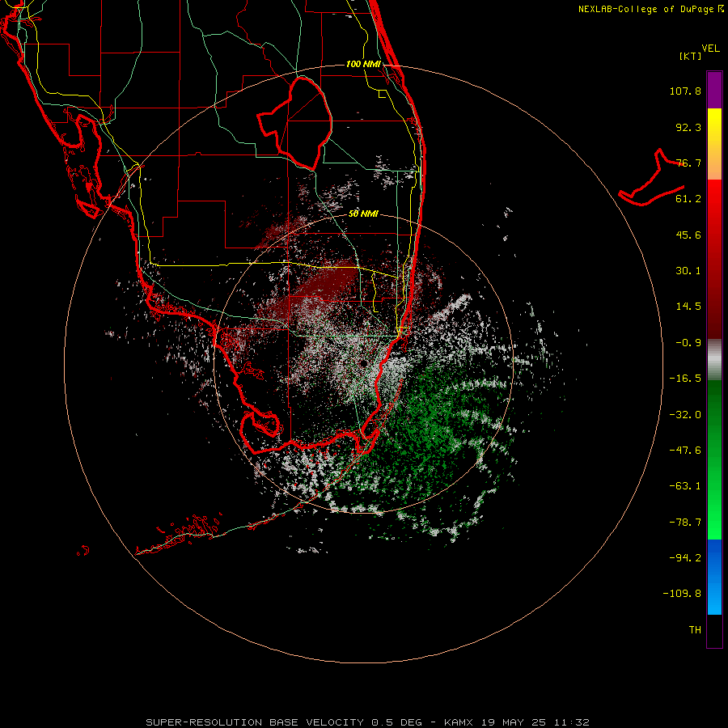Click the dark radar site dot at map center
Viewport: 728px width, 728px height.
pyautogui.click(x=363, y=363)
